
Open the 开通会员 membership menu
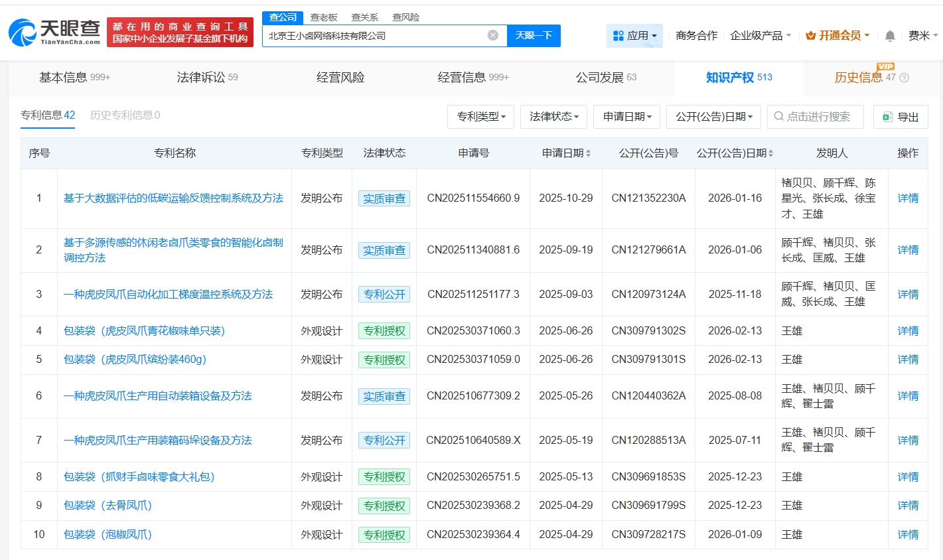[837, 36]
